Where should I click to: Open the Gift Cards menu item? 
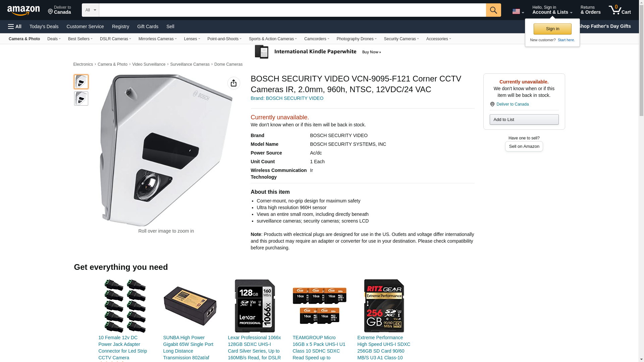148,26
